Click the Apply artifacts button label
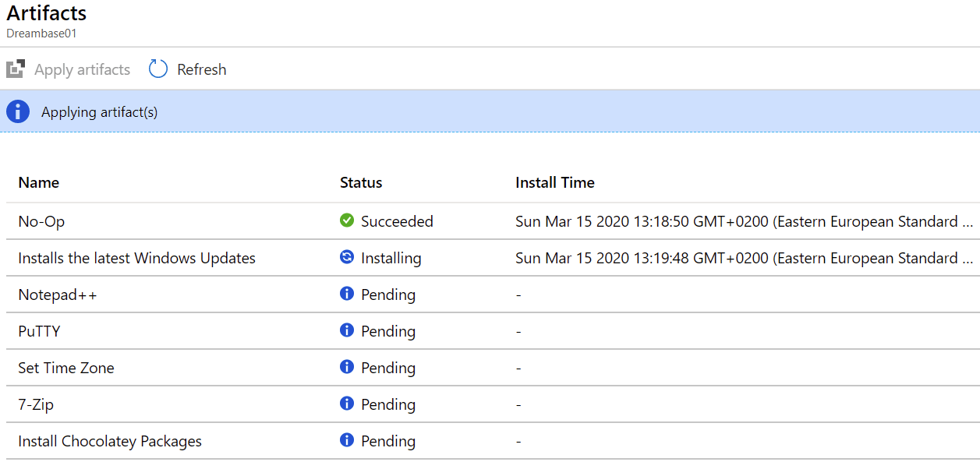980x469 pixels. (x=82, y=69)
